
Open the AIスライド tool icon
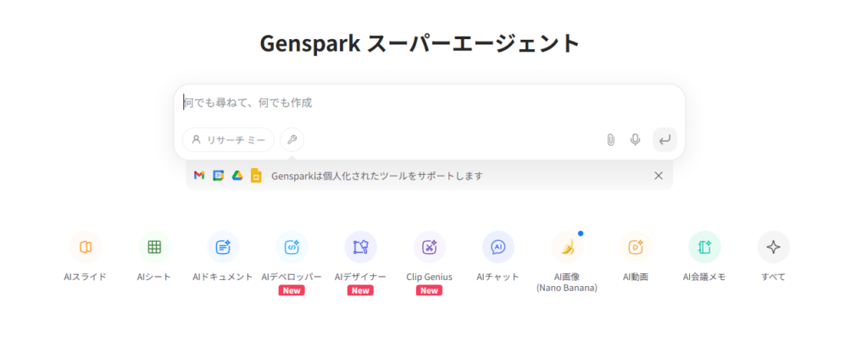(x=86, y=247)
